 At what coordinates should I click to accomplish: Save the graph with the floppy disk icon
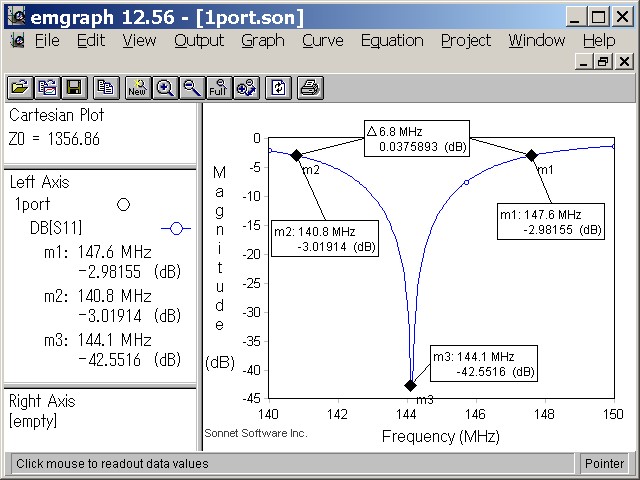pos(74,88)
